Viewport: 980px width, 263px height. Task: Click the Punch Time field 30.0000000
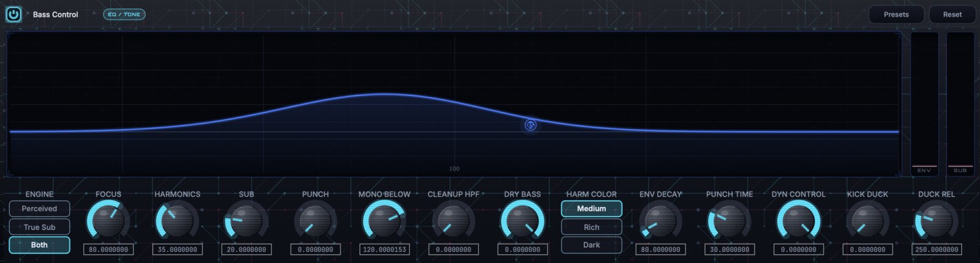tap(729, 250)
